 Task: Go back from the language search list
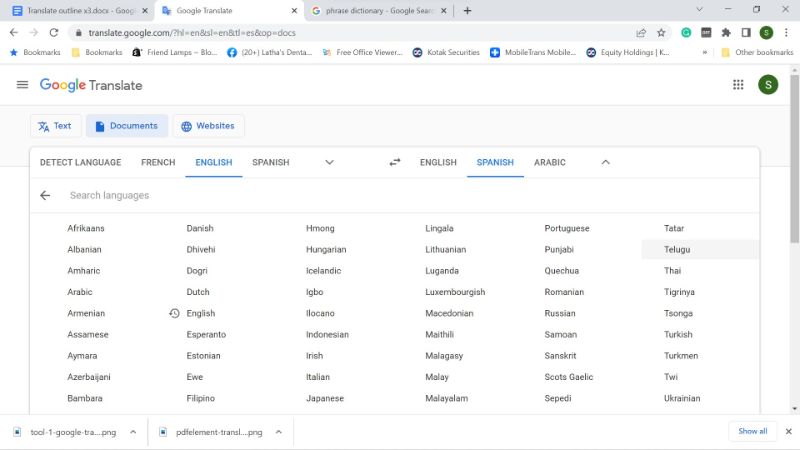(x=45, y=195)
